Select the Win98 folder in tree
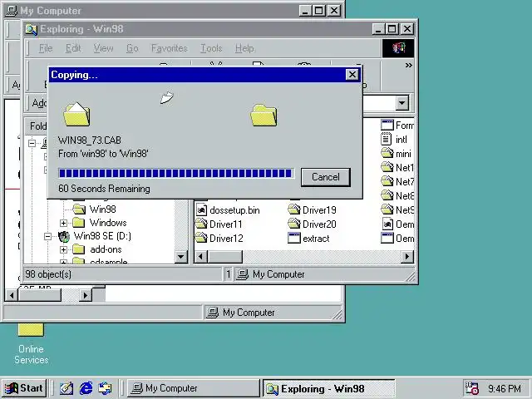 [102, 209]
